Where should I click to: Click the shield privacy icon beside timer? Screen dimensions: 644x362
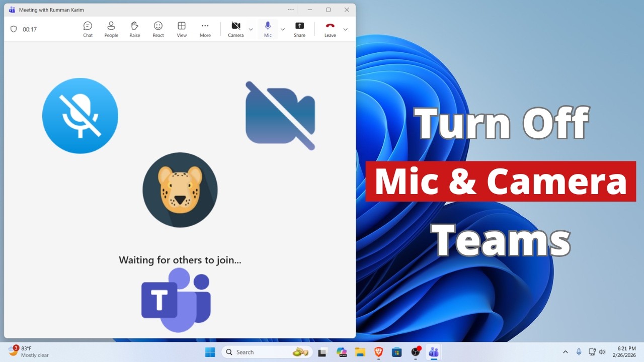14,29
